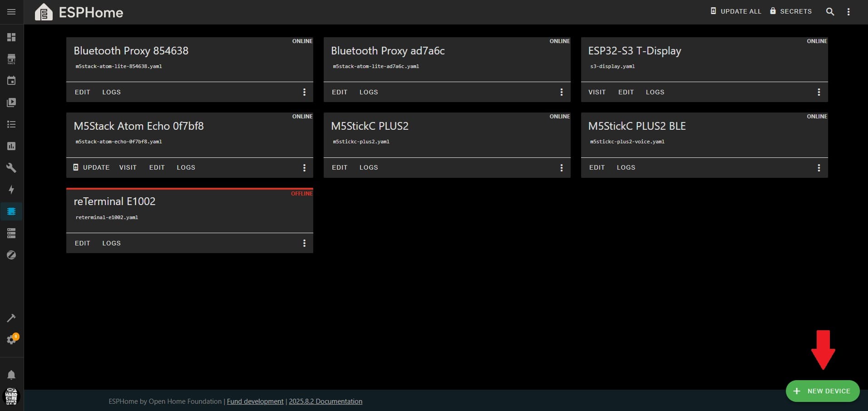This screenshot has height=411, width=868.
Task: Select the highlighted ESPHome chip sidebar icon
Action: pyautogui.click(x=11, y=211)
